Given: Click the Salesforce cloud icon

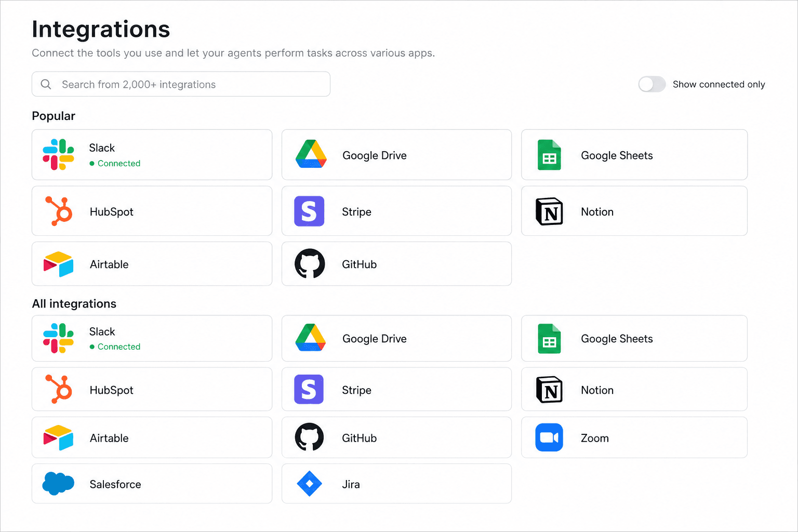Looking at the screenshot, I should pos(58,484).
